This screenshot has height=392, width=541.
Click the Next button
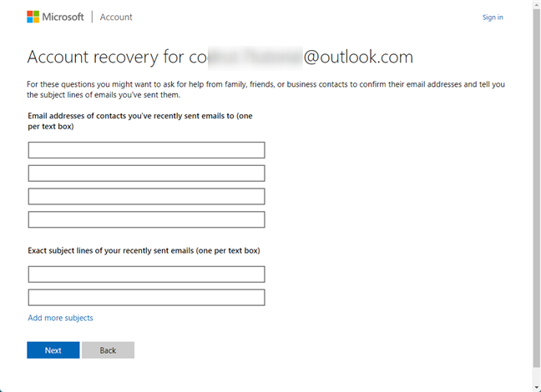(53, 350)
